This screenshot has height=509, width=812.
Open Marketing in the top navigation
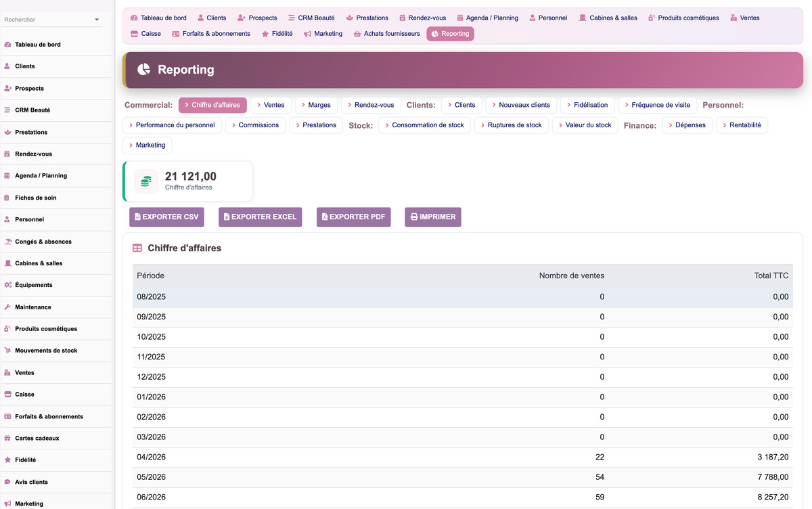[323, 34]
